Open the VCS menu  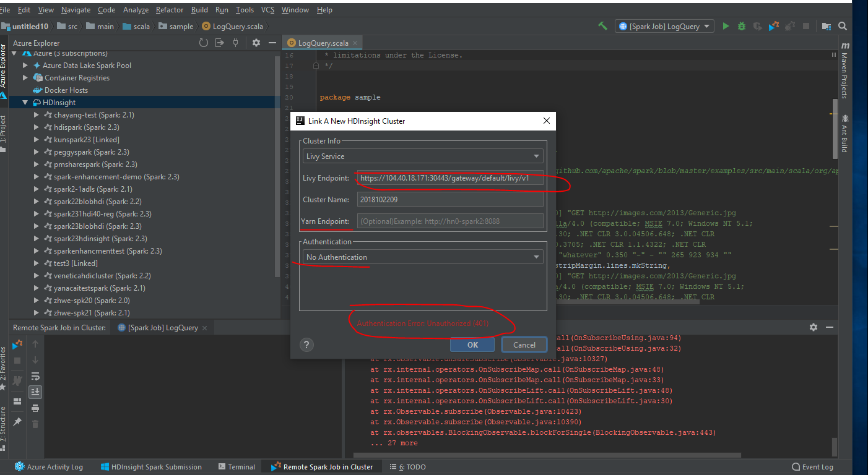pos(267,9)
